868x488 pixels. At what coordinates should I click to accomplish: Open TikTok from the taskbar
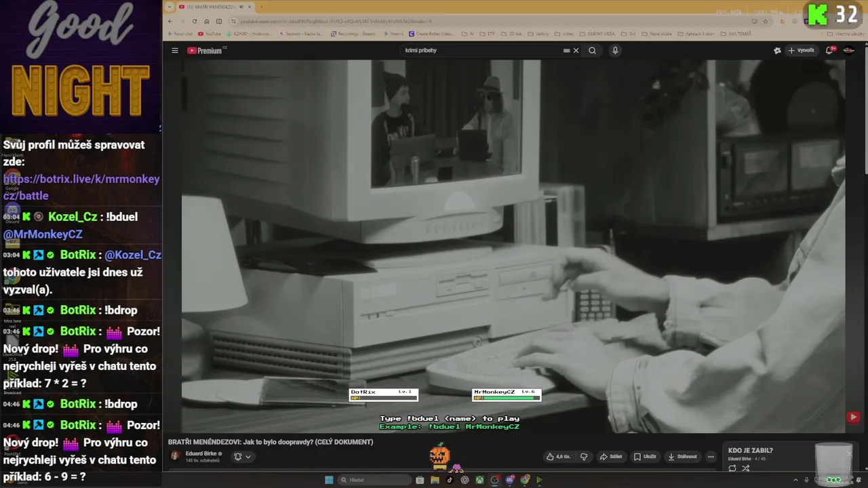(x=450, y=480)
